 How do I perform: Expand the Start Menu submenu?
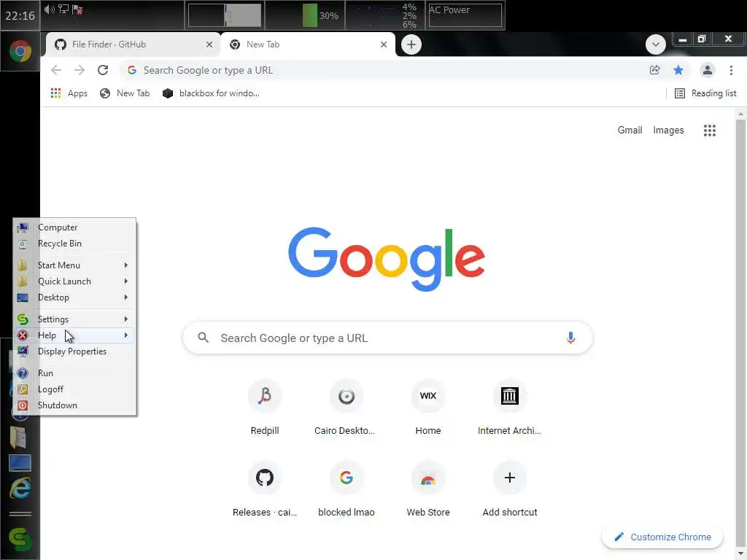pos(74,265)
